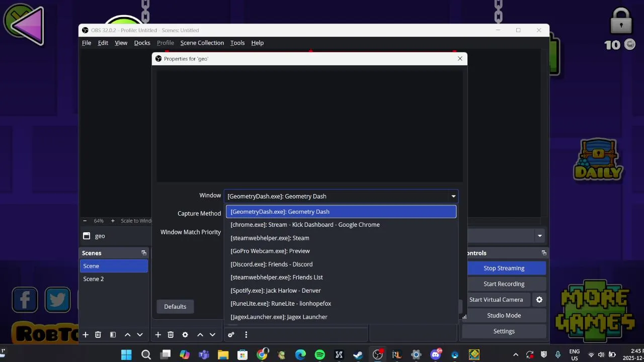This screenshot has height=362, width=644.
Task: Open Discord from the taskbar
Action: [x=436, y=355]
